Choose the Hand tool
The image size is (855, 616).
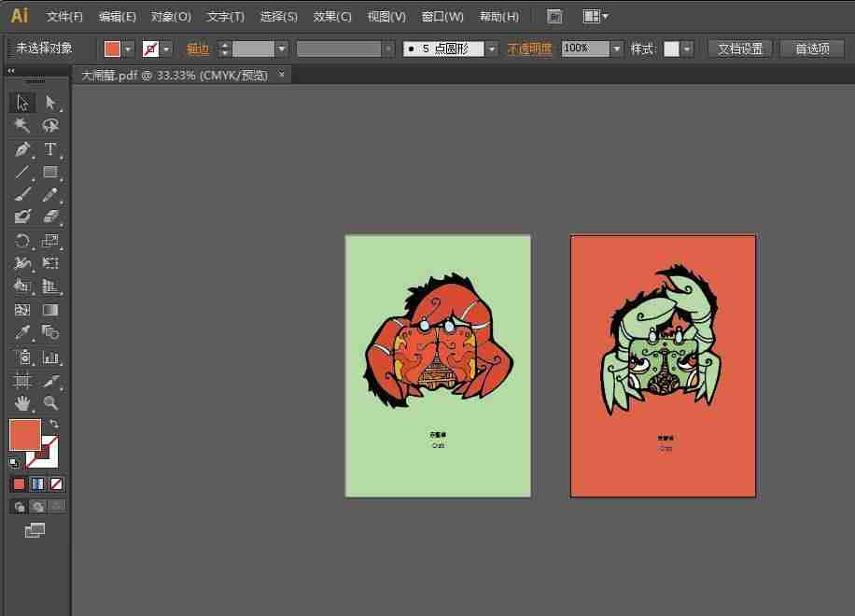[x=22, y=403]
